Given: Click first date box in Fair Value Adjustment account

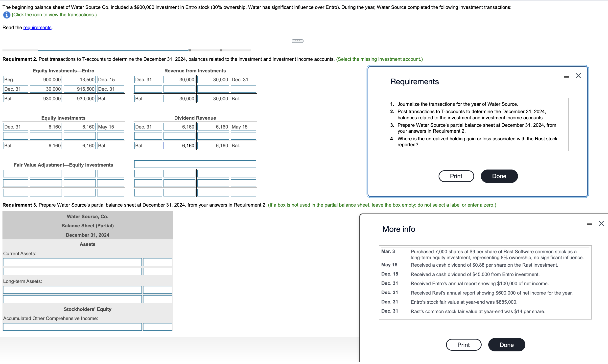Looking at the screenshot, I should pyautogui.click(x=16, y=174).
